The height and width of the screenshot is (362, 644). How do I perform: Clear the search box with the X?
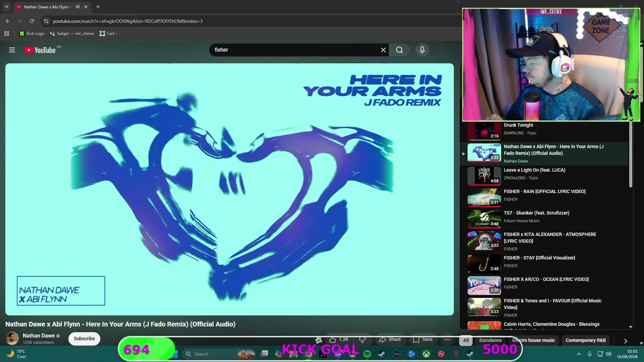coord(383,50)
